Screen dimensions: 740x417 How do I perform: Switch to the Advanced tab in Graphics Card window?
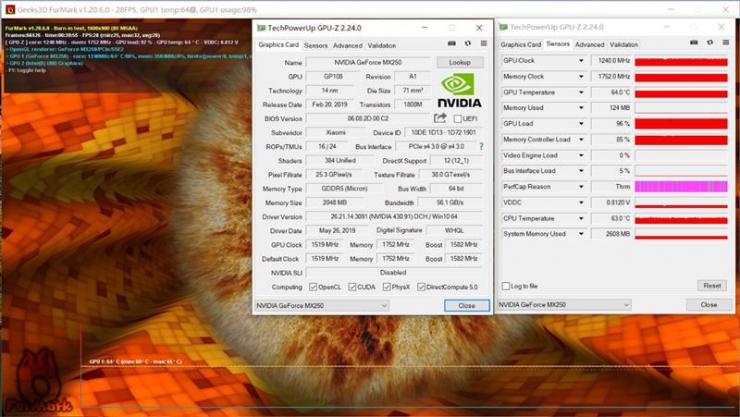pyautogui.click(x=347, y=46)
